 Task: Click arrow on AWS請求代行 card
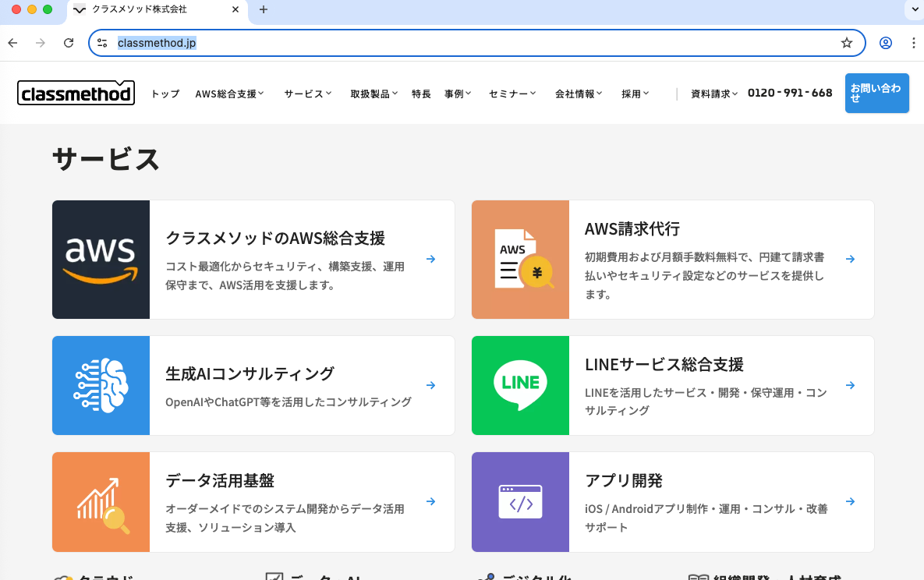[851, 259]
